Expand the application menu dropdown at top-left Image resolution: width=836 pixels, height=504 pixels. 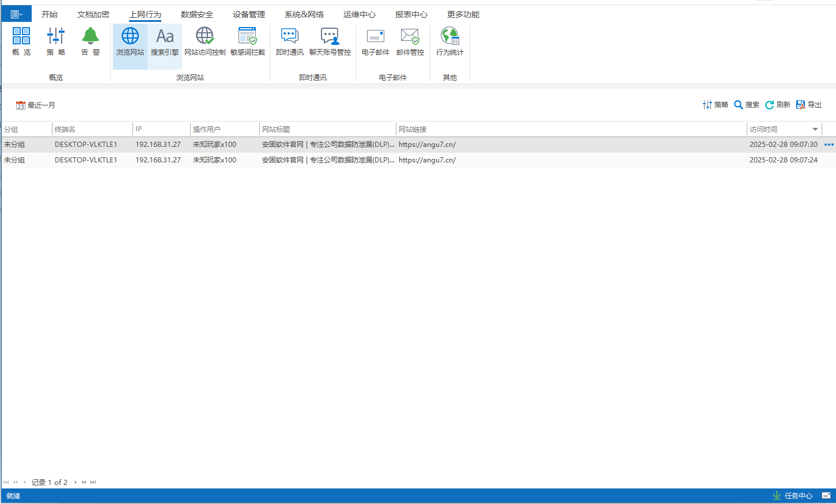click(16, 14)
